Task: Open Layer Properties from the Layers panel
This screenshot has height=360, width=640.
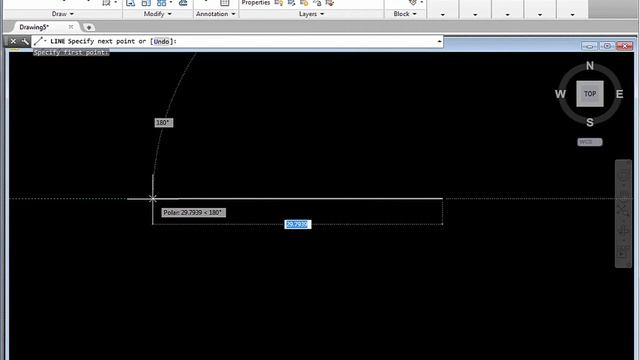Action: click(256, 3)
